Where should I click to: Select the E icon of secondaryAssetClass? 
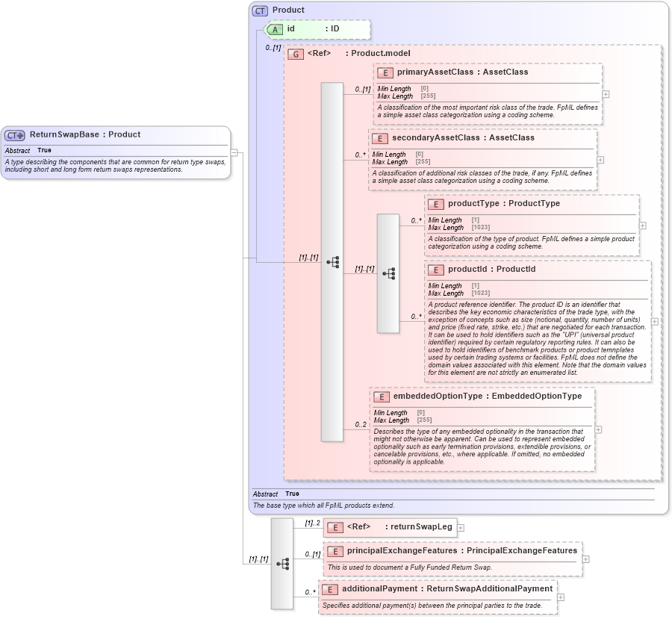379,138
